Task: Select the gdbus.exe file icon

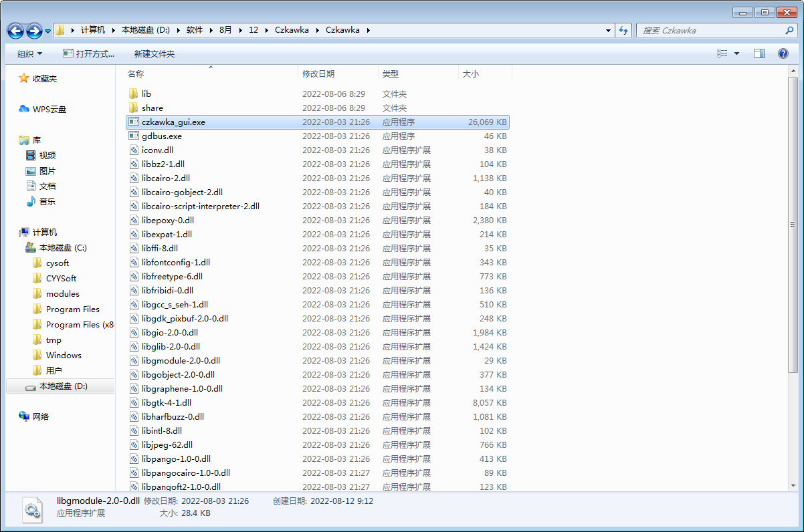Action: pos(133,136)
